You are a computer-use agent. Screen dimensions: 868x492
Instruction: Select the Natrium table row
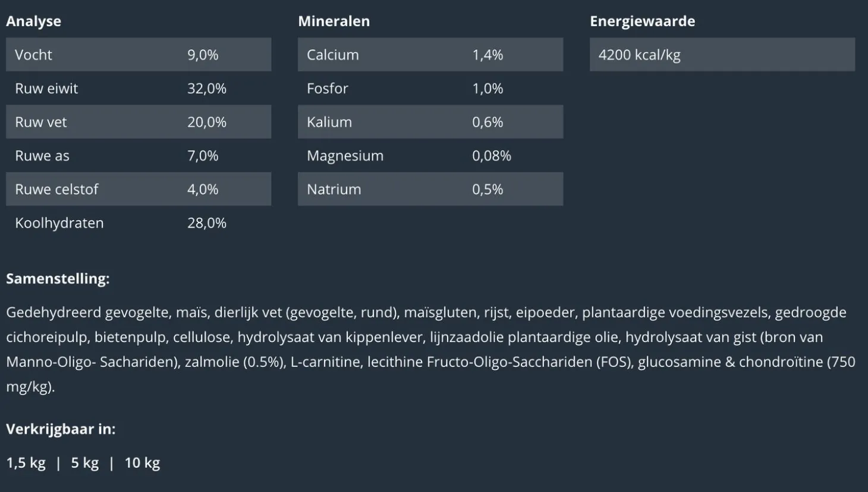[430, 189]
